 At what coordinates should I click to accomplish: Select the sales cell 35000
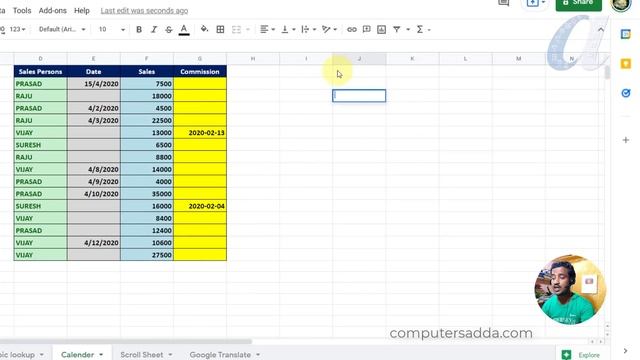coord(147,194)
